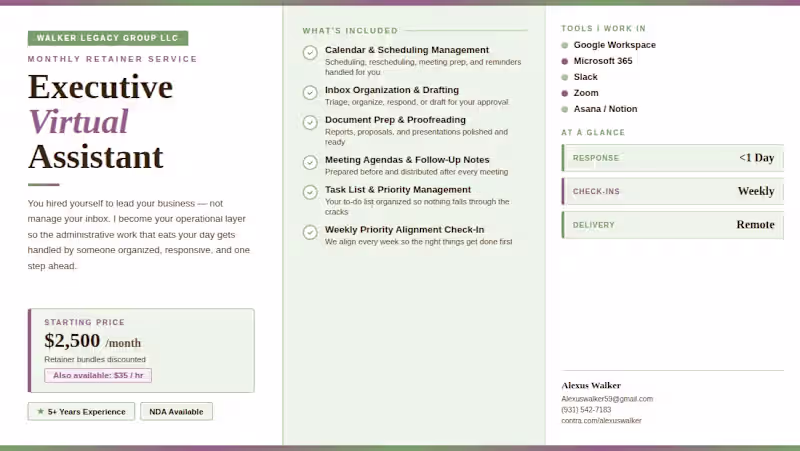Click the Monthly Retainer Service subtitle
This screenshot has height=451, width=800.
click(x=112, y=59)
